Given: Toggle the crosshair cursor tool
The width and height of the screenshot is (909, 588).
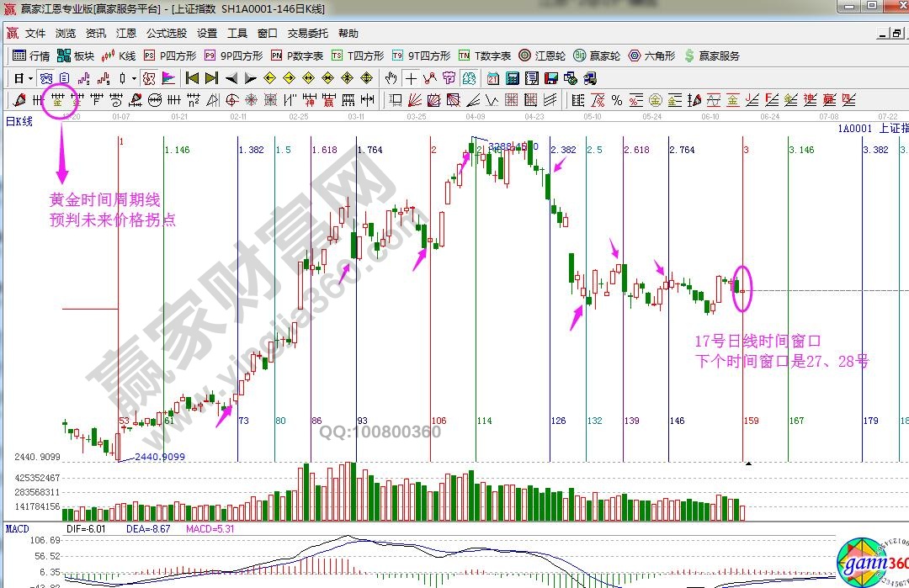Looking at the screenshot, I should tap(411, 78).
